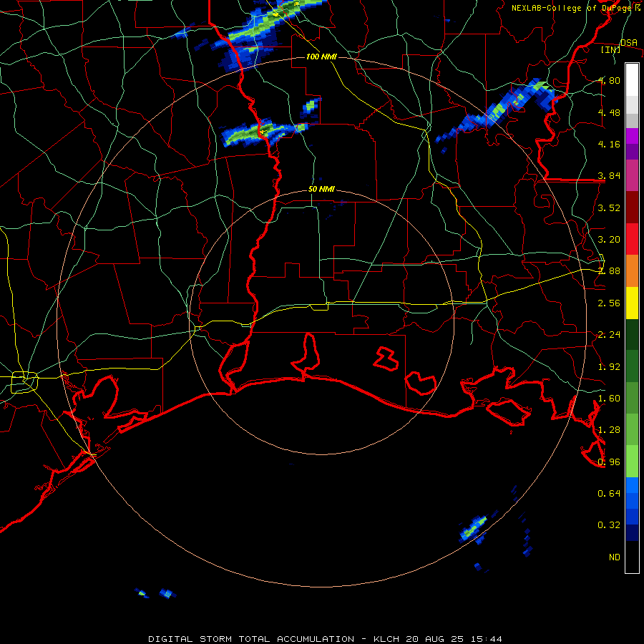Click the [IN] units label
Image resolution: width=644 pixels, height=644 pixels.
610,49
